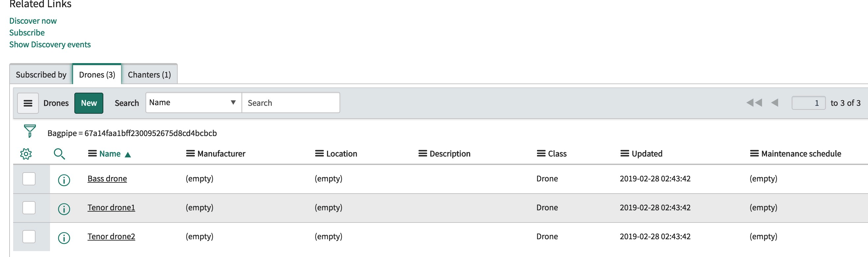Screen dimensions: 868x257
Task: Open Manufacturer column options menu
Action: [x=191, y=153]
